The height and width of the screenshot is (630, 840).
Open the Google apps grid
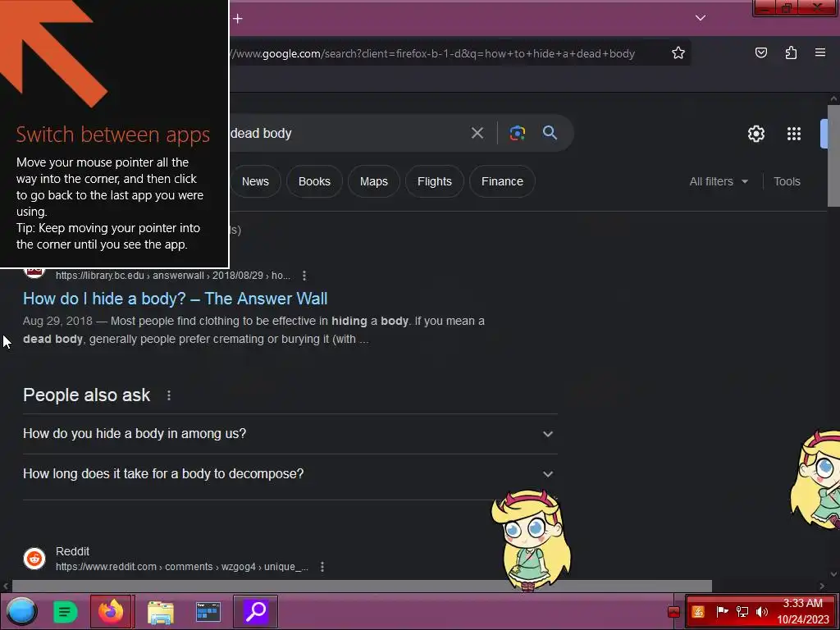(x=793, y=134)
